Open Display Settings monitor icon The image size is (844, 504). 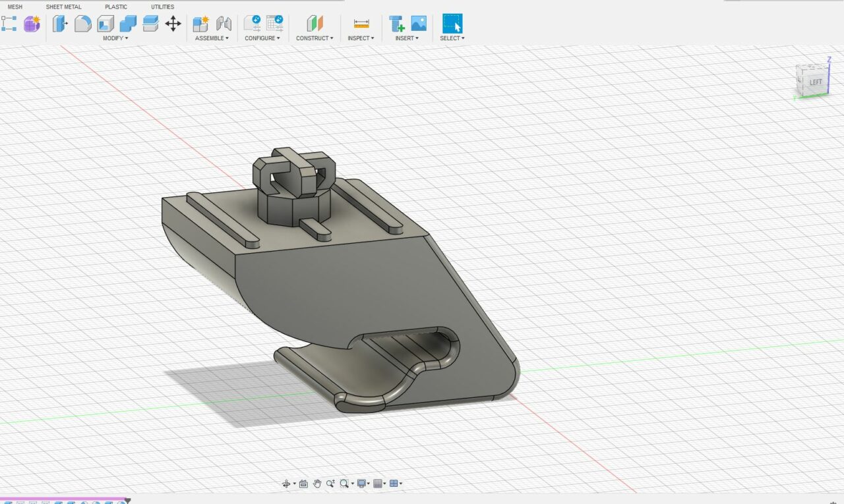click(361, 484)
